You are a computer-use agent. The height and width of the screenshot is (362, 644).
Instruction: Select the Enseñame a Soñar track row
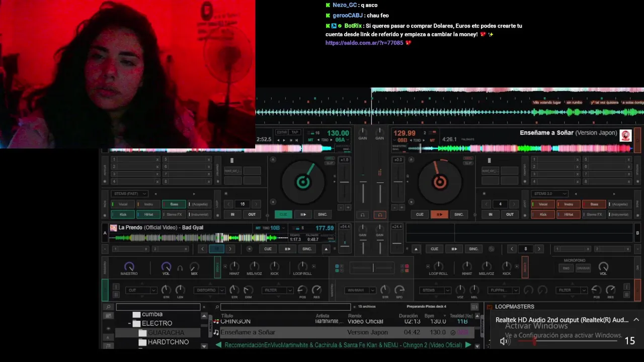[x=343, y=332]
